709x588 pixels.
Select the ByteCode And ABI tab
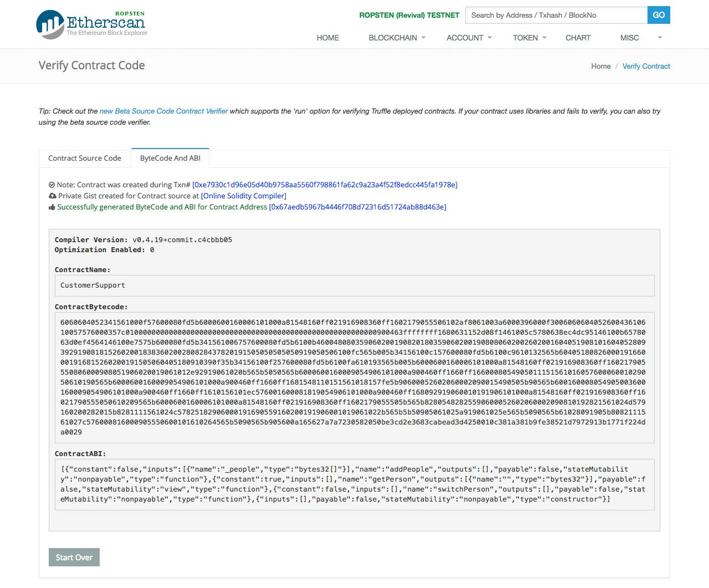[x=170, y=158]
